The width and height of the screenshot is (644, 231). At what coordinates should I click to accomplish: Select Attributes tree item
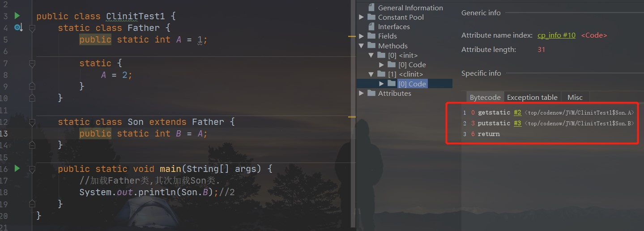click(394, 93)
